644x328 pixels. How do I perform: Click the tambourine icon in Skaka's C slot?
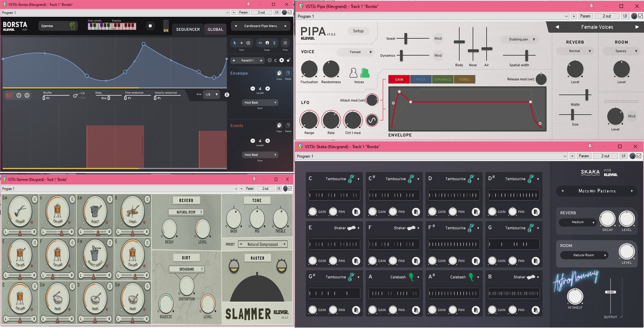click(x=351, y=179)
